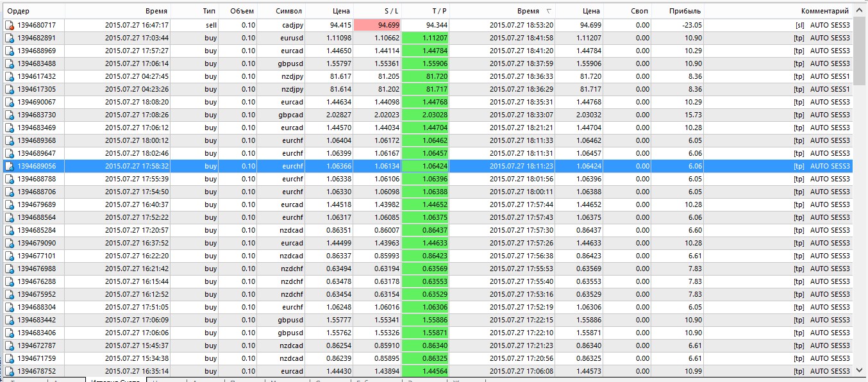Click the open time 2015.07.27 16:47:17
868x382 pixels.
click(137, 25)
